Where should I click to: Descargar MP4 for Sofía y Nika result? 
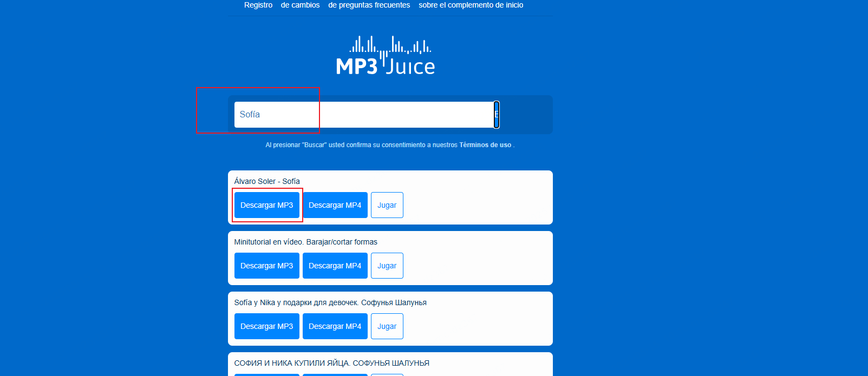pos(335,326)
